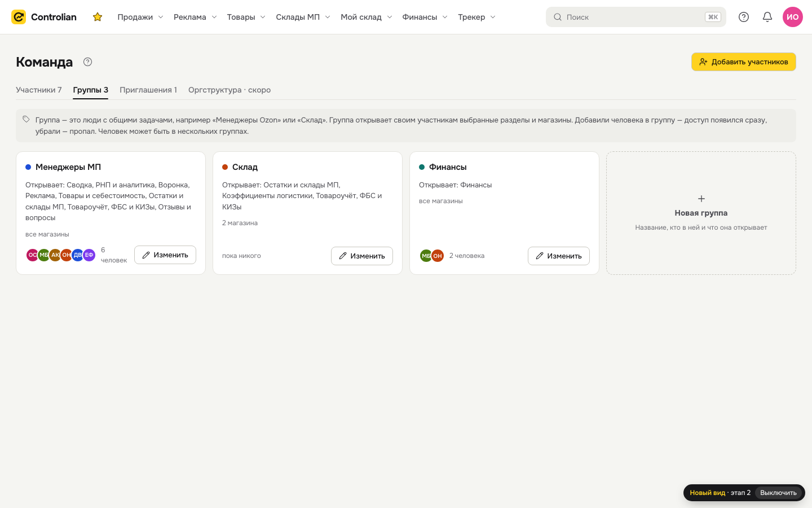
Task: Expand the Финансы navigation dropdown
Action: pos(425,17)
